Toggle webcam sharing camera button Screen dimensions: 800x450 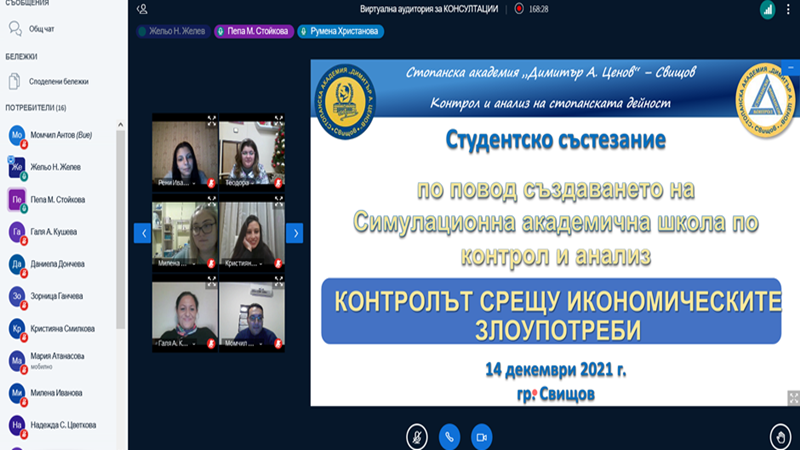tap(481, 437)
